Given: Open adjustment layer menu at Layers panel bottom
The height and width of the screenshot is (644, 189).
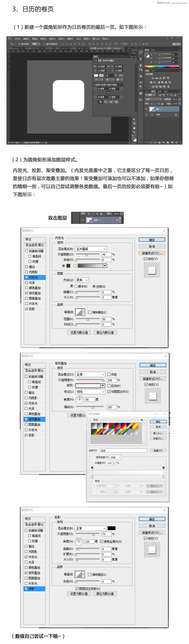Looking at the screenshot, I should (x=164, y=142).
